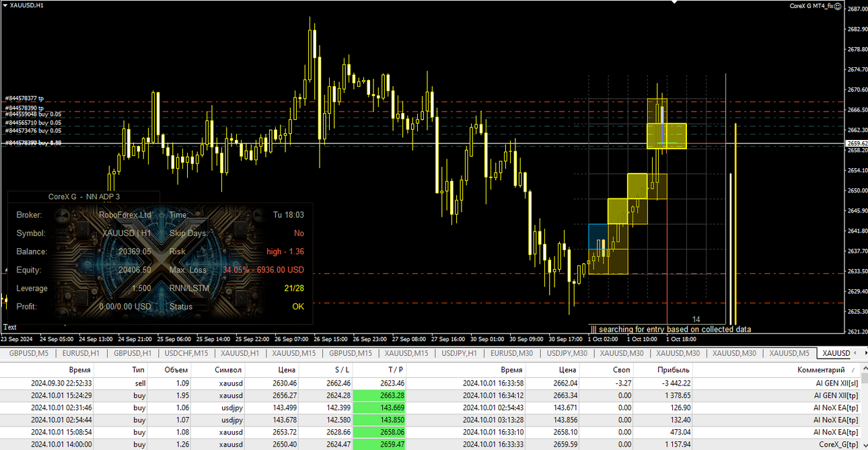Click the sort indicator in the Комментарий header
The image size is (868, 450).
[854, 370]
